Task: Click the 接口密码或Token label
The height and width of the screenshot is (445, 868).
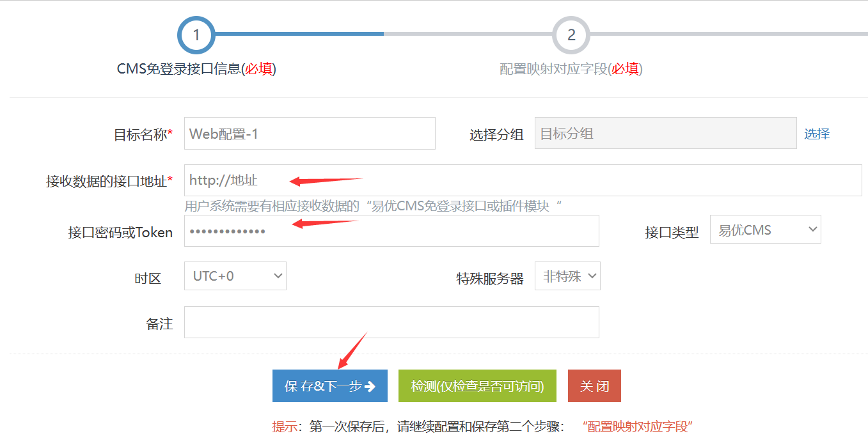Action: [120, 232]
